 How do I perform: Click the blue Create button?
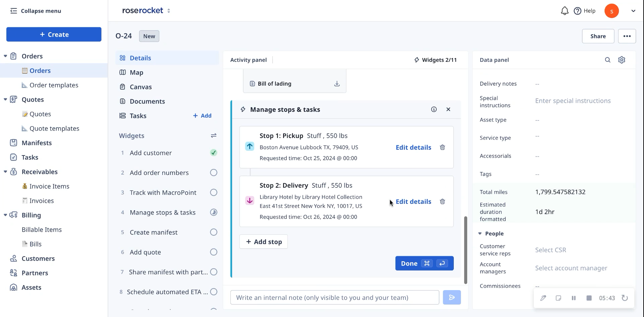point(54,35)
